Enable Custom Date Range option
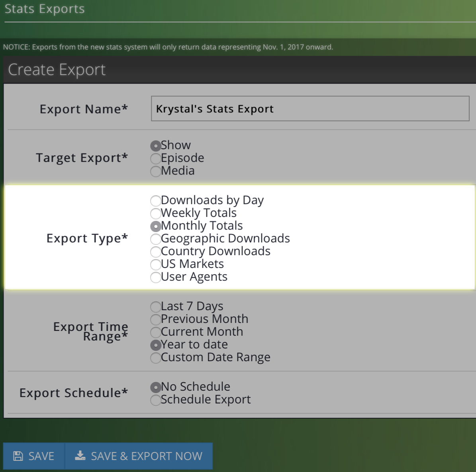This screenshot has width=476, height=472. pos(155,358)
